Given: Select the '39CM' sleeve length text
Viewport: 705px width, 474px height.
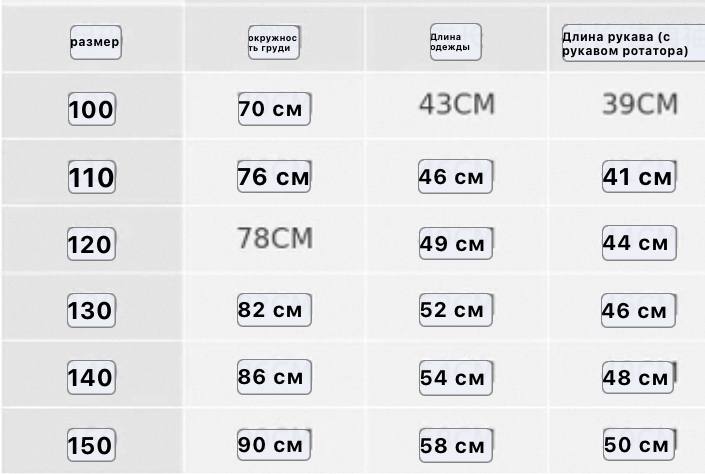Looking at the screenshot, I should click(x=640, y=104).
